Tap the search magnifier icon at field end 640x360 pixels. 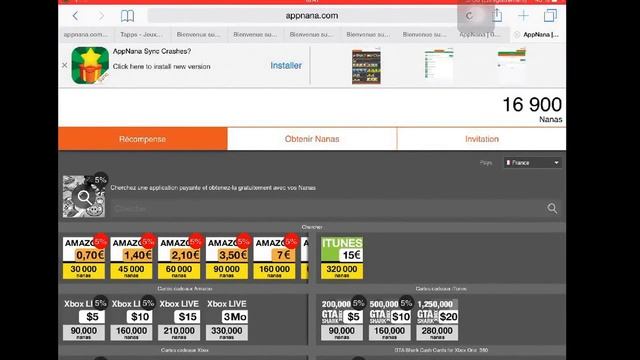click(x=552, y=209)
